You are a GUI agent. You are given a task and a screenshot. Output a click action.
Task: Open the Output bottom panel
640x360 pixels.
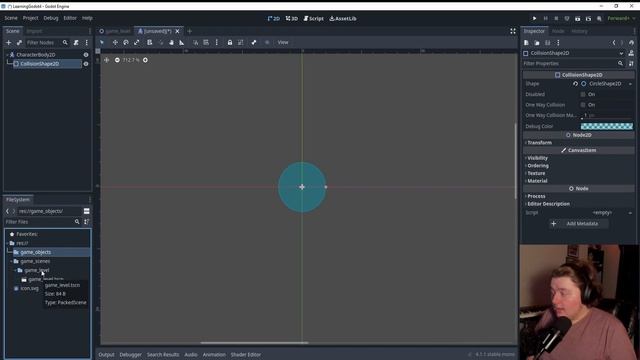pos(106,355)
